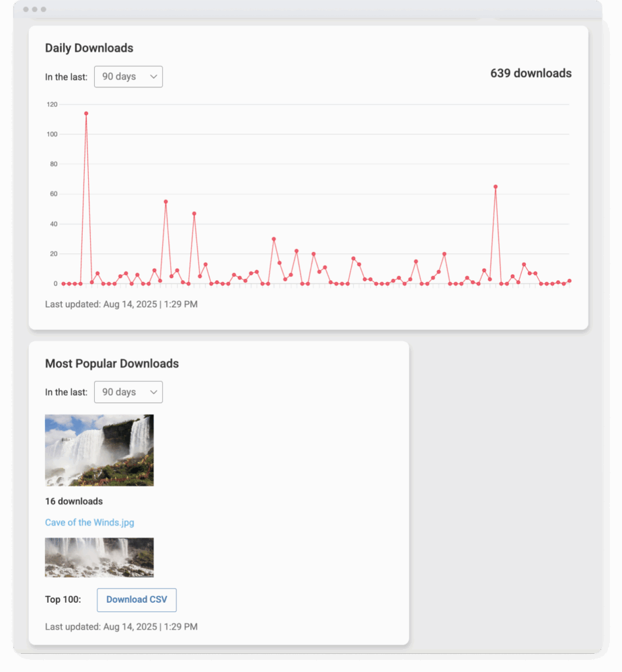Screen dimensions: 622x672
Task: Click the second waterfall thumbnail above Top 100
Action: pyautogui.click(x=99, y=557)
